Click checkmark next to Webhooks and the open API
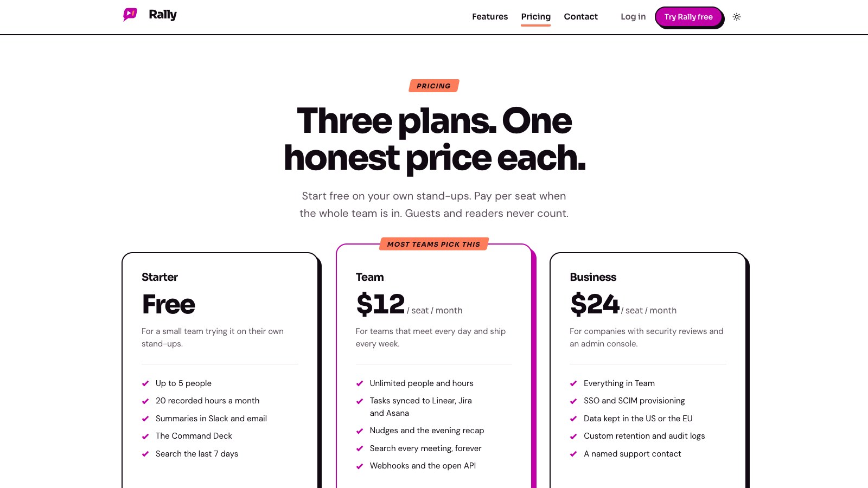 click(x=360, y=466)
